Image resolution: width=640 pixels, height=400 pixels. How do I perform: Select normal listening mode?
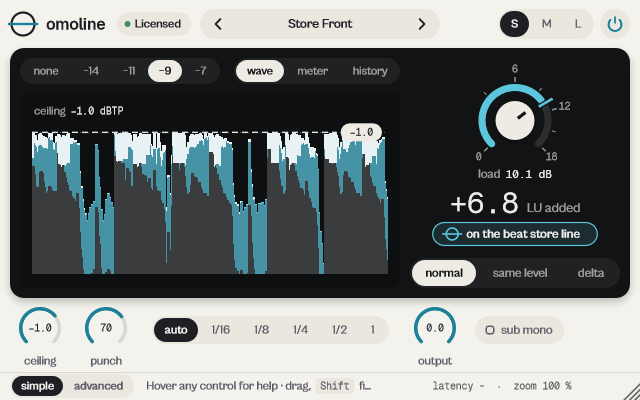tap(444, 273)
